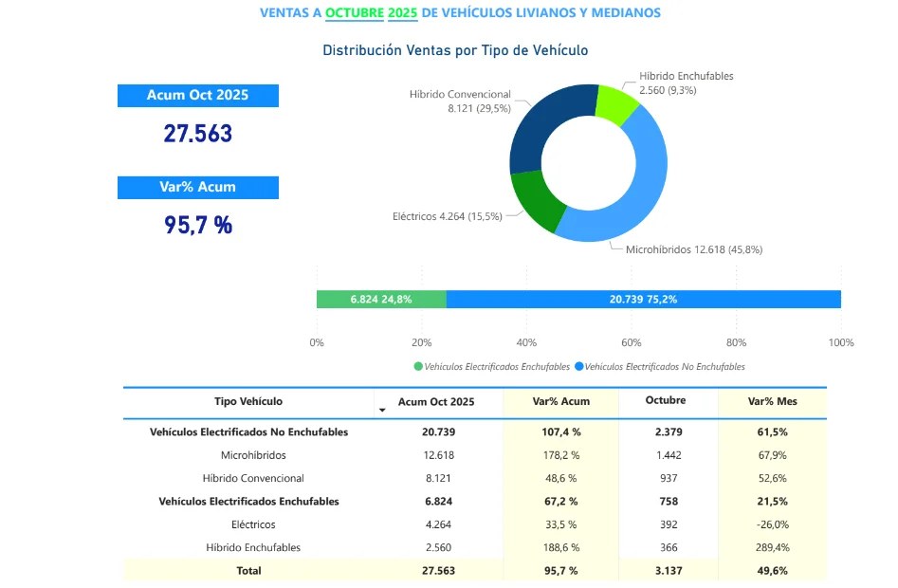Sort table by Var% Mes column header
The width and height of the screenshot is (898, 588).
(x=773, y=401)
